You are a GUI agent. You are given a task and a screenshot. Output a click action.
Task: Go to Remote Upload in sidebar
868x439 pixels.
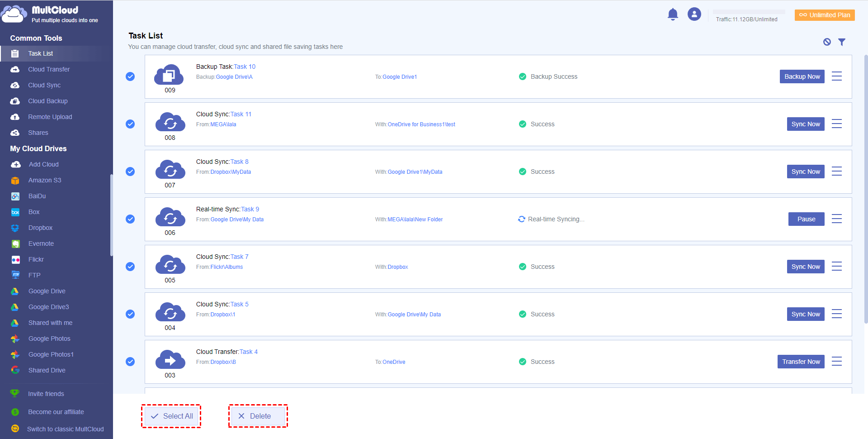coord(50,117)
